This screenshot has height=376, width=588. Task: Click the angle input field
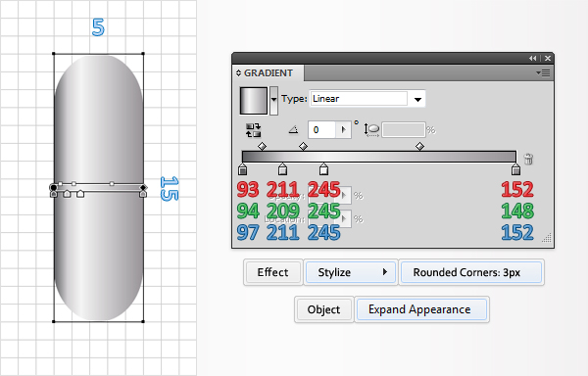click(321, 129)
